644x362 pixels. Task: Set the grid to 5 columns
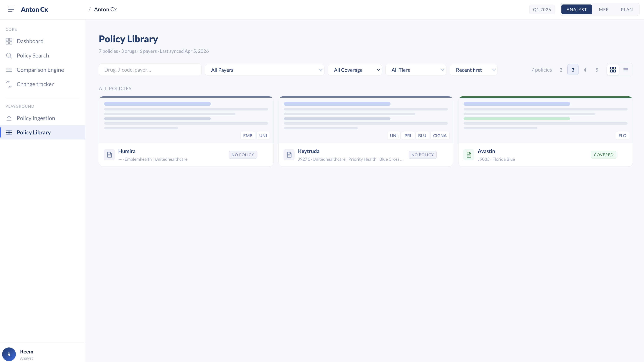click(597, 70)
